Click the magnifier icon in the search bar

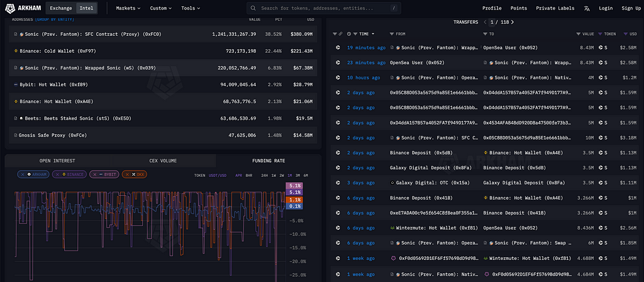[x=253, y=8]
